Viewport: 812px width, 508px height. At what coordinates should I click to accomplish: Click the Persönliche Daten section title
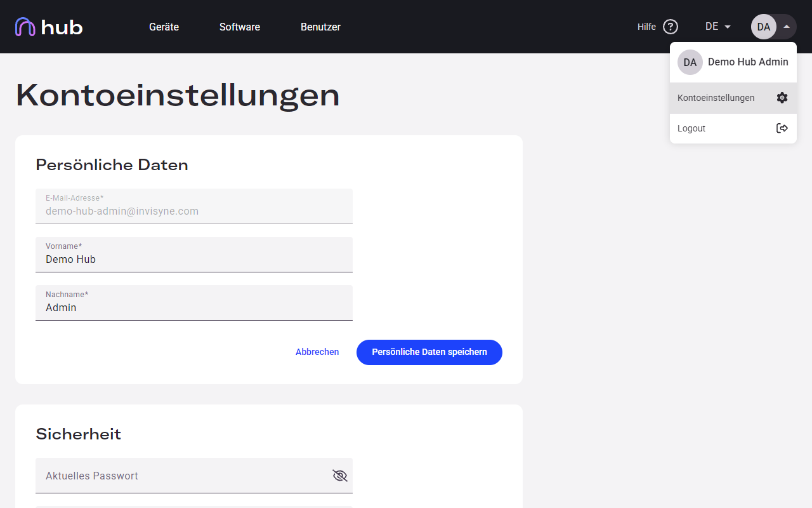pyautogui.click(x=112, y=165)
